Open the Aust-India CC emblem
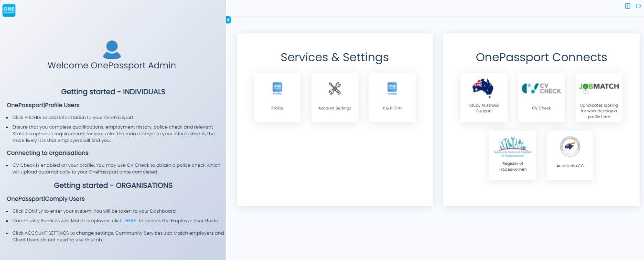Image resolution: width=644 pixels, height=260 pixels. (x=570, y=147)
